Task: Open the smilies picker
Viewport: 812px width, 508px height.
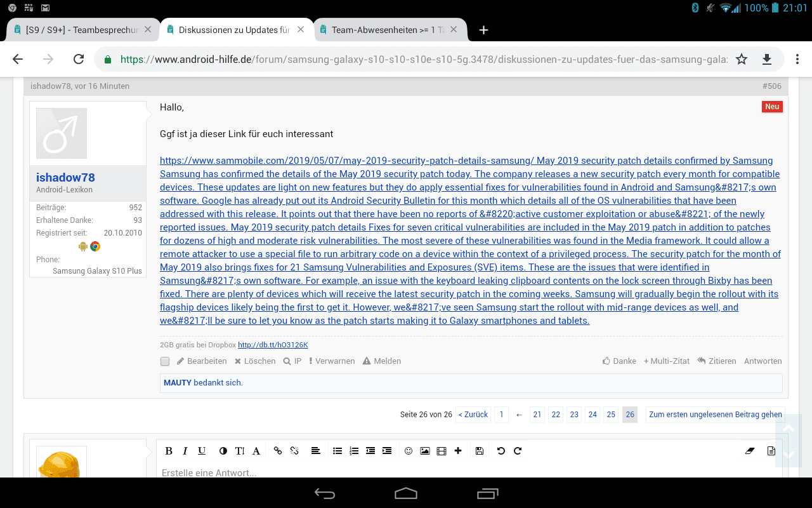Action: [x=409, y=451]
